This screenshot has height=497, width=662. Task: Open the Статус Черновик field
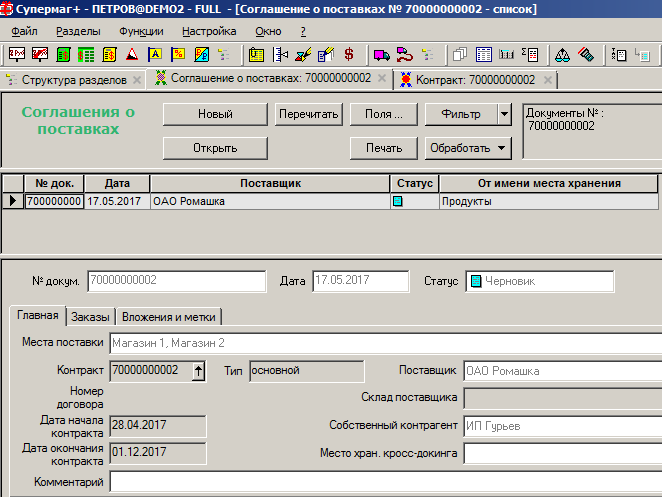[x=540, y=281]
